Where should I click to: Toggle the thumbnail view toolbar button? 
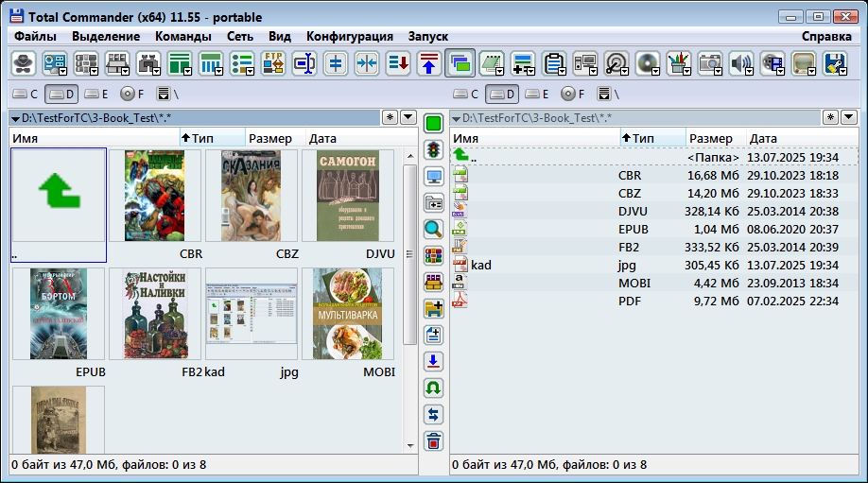(x=460, y=63)
